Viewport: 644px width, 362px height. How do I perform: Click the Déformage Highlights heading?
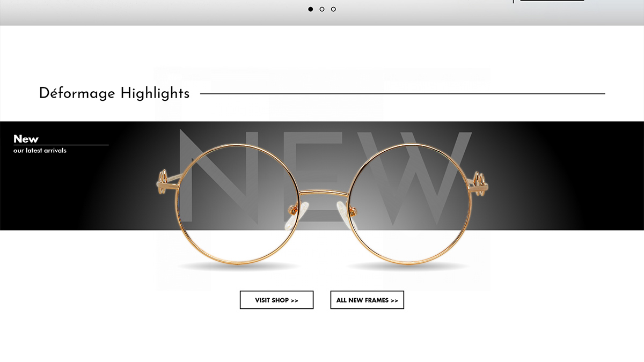click(x=114, y=93)
